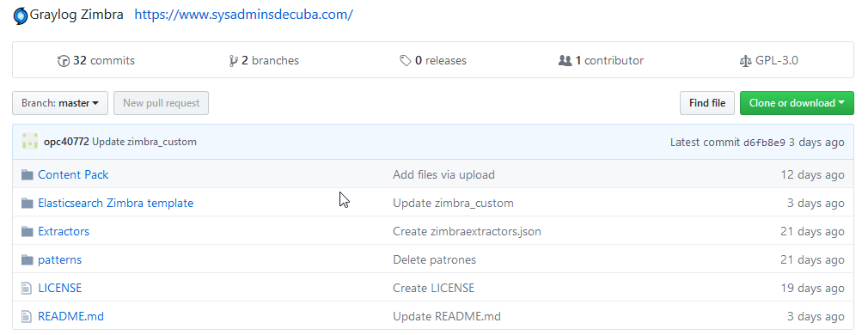
Task: Open the sysadminsdecuba.com website link
Action: (x=243, y=15)
